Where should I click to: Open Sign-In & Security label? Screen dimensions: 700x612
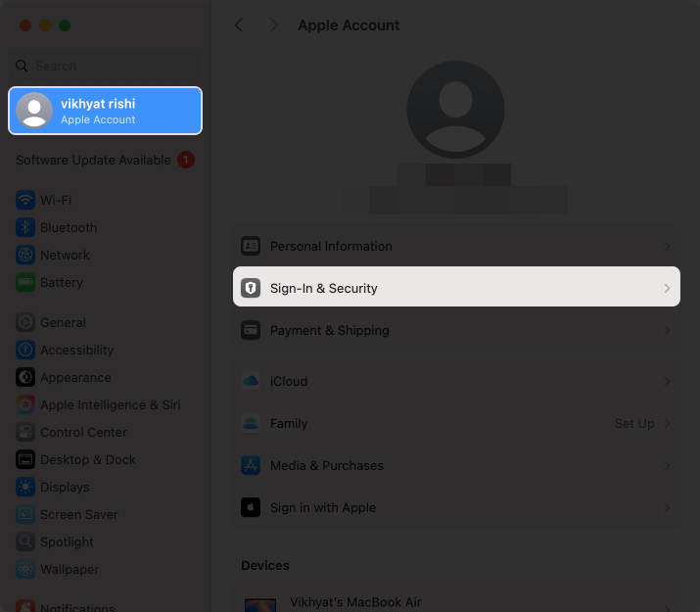pyautogui.click(x=324, y=288)
